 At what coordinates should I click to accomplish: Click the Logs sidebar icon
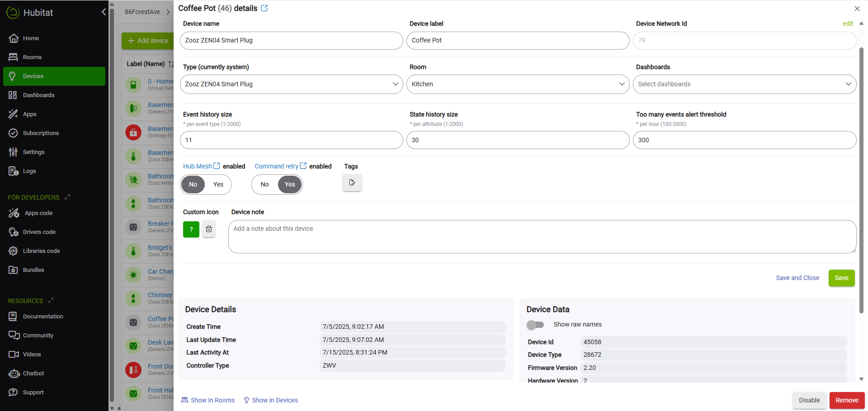pyautogui.click(x=13, y=171)
